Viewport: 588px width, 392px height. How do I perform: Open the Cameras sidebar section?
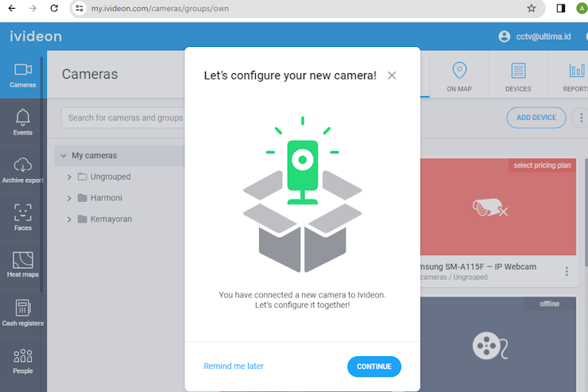23,75
